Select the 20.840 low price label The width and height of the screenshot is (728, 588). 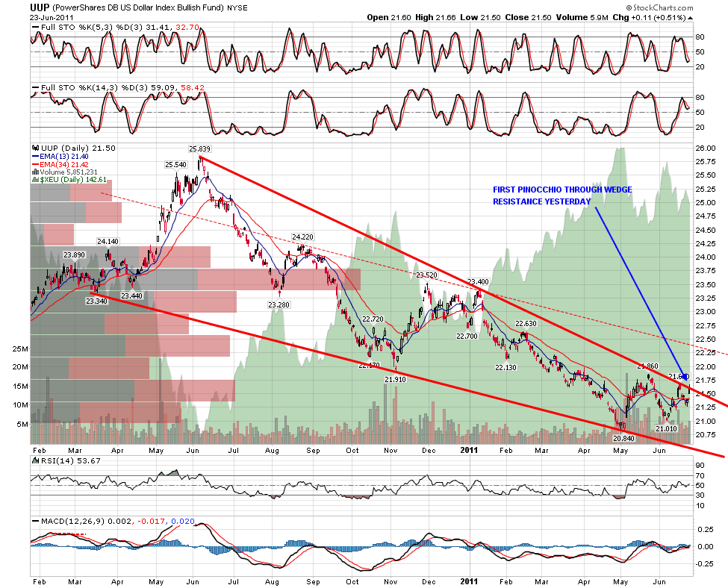(623, 439)
